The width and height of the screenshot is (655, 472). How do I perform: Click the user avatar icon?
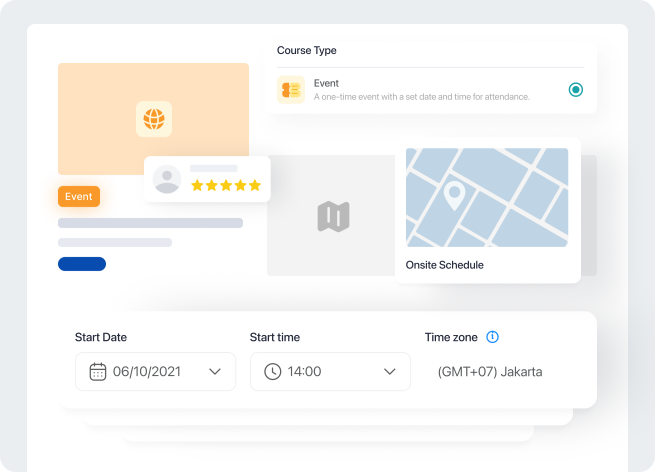tap(167, 179)
